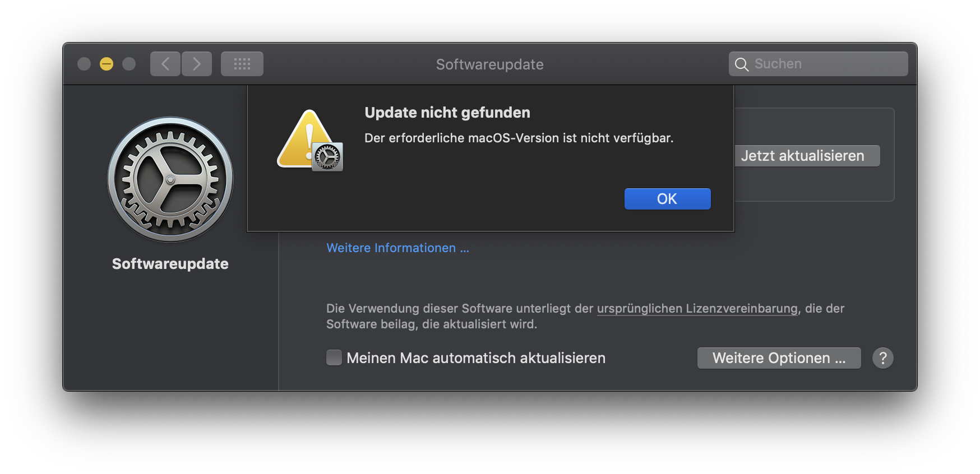Click the Softwareupdate window title text
The height and width of the screenshot is (474, 980).
point(489,64)
